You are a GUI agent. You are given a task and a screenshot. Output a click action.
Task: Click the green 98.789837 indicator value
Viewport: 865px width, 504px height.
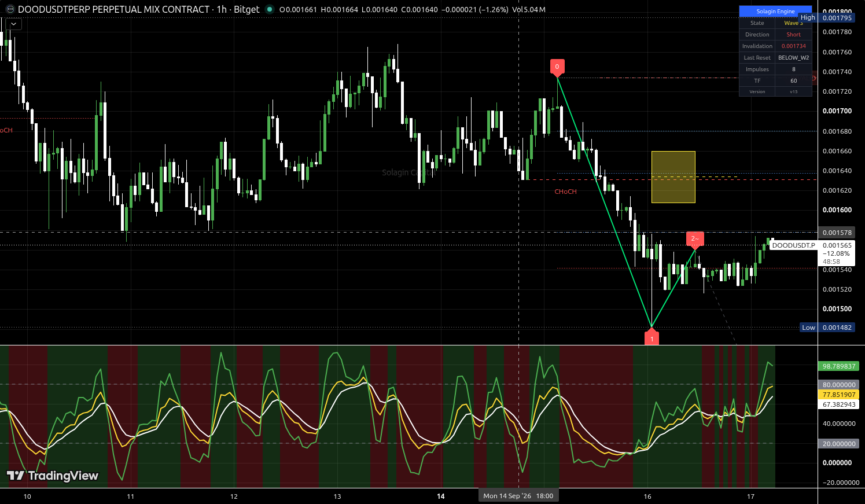coord(839,366)
